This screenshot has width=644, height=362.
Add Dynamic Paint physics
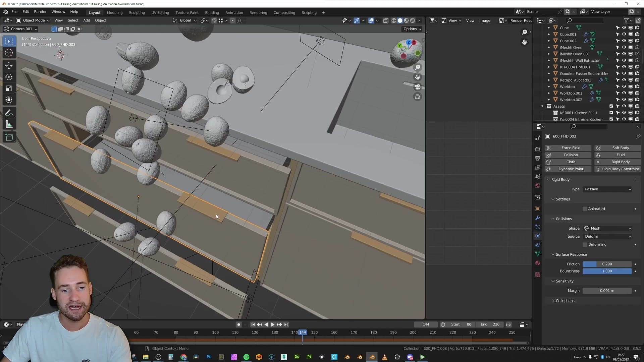pyautogui.click(x=568, y=169)
